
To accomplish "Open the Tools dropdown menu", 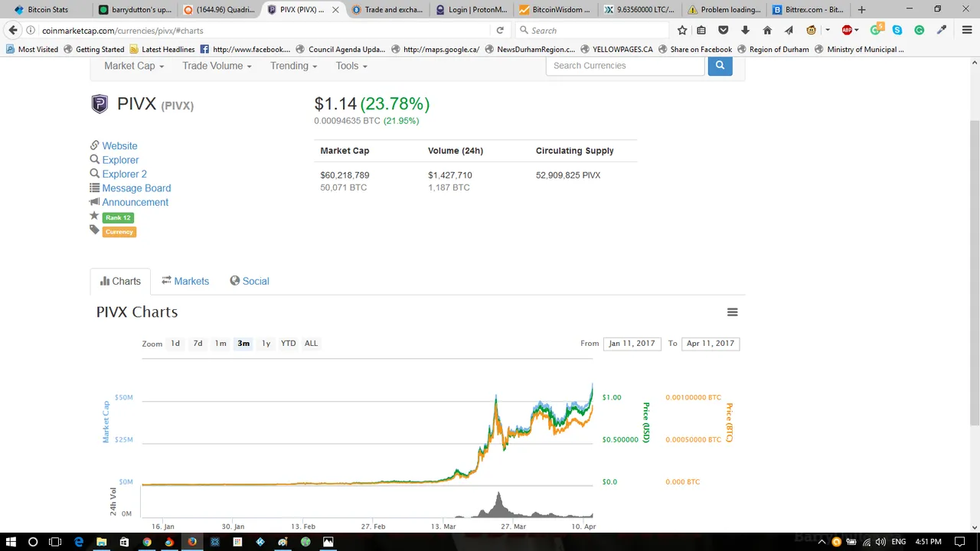I will (351, 66).
